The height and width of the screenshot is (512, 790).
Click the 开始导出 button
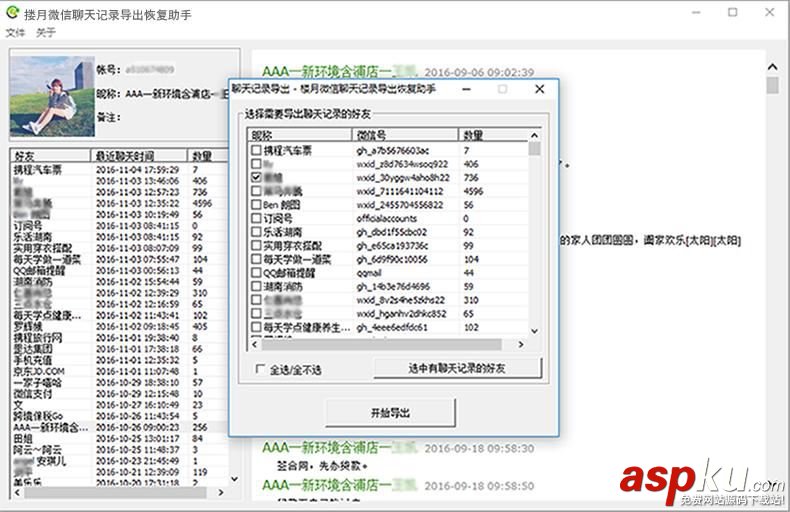pyautogui.click(x=390, y=413)
